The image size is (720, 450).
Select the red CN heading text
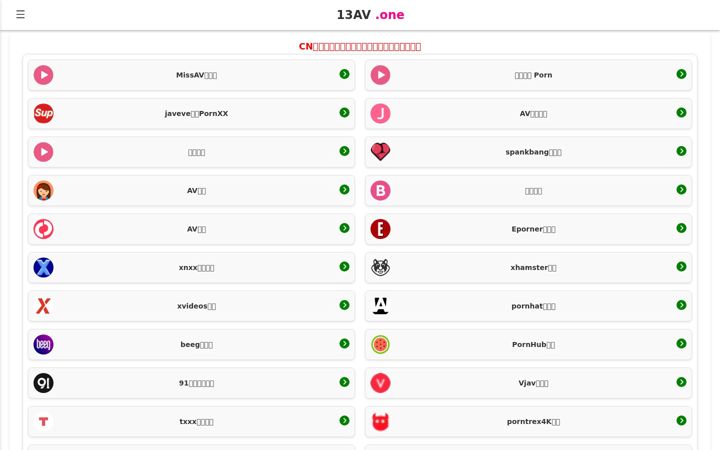tap(360, 46)
